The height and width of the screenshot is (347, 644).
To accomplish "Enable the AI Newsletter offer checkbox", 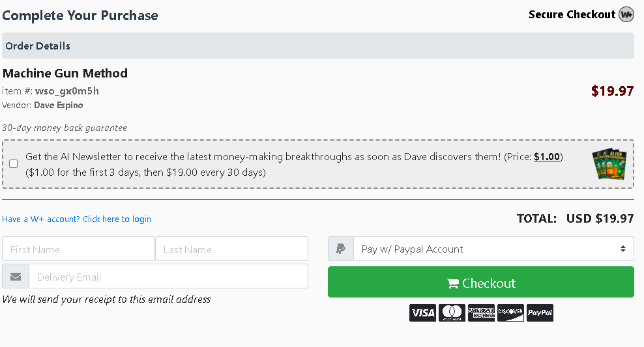I will 14,164.
